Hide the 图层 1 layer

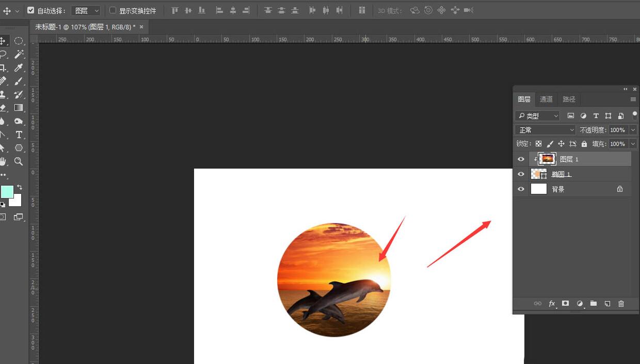coord(521,159)
